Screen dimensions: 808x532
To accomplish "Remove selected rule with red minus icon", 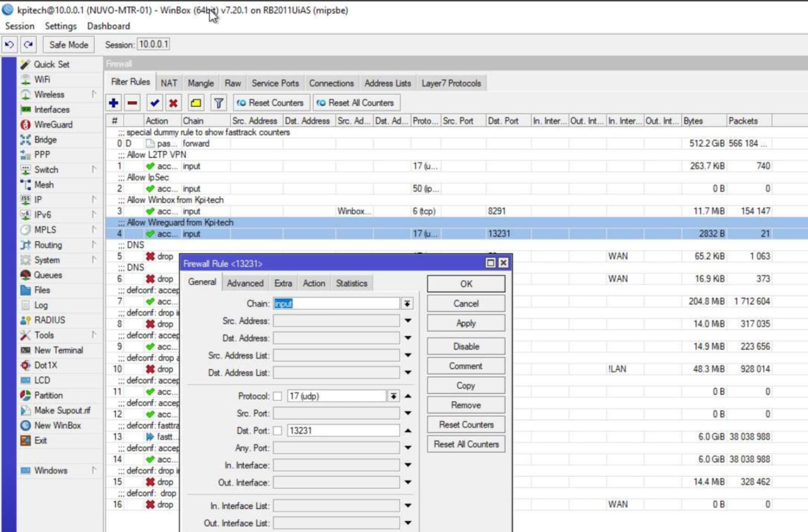I will (133, 103).
